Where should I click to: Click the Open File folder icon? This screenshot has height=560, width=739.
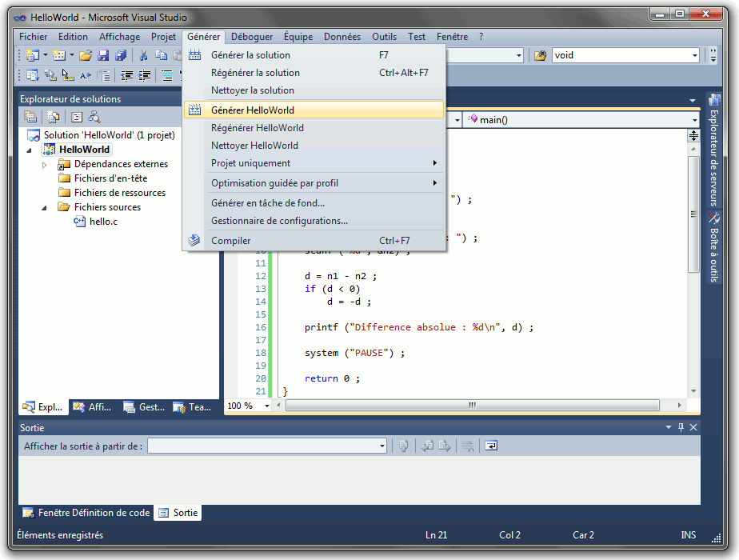(x=86, y=56)
